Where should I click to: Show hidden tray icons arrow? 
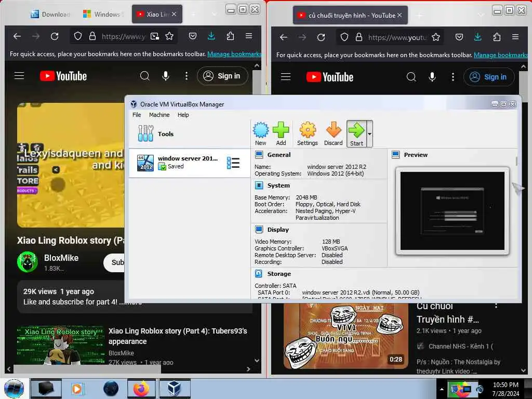(442, 389)
